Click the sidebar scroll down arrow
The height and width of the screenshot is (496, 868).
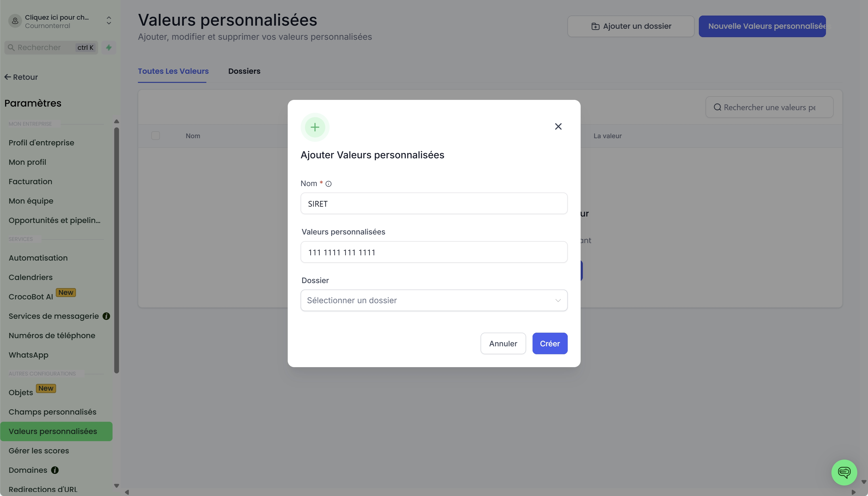point(116,486)
